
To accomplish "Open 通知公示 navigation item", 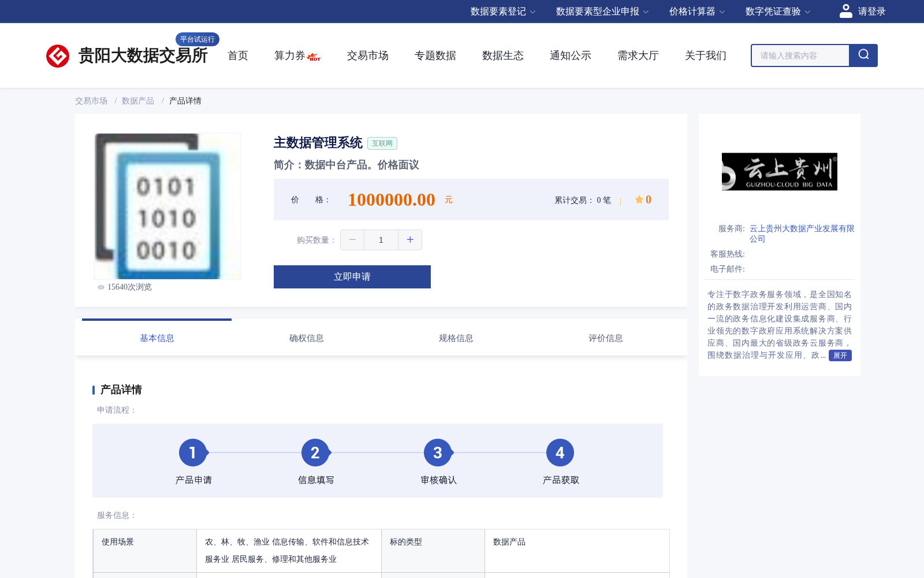I will [x=571, y=55].
